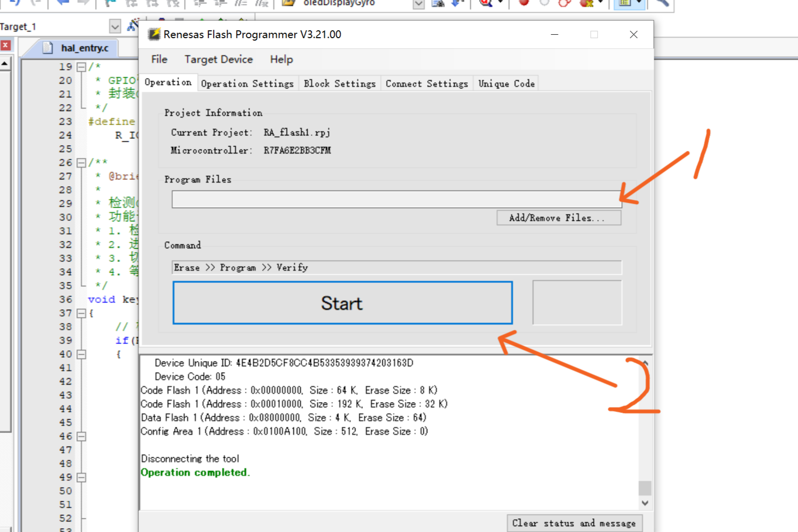Click the Data Flash 1 log line

283,418
